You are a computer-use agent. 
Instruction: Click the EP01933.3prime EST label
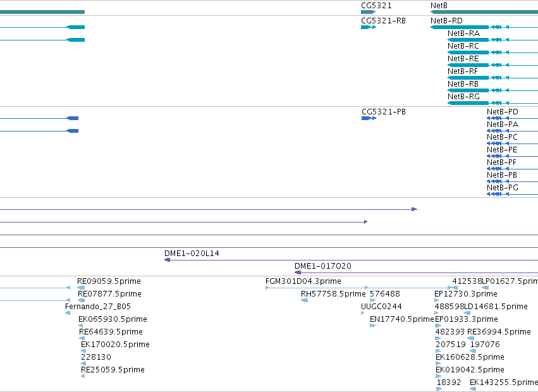[467, 319]
